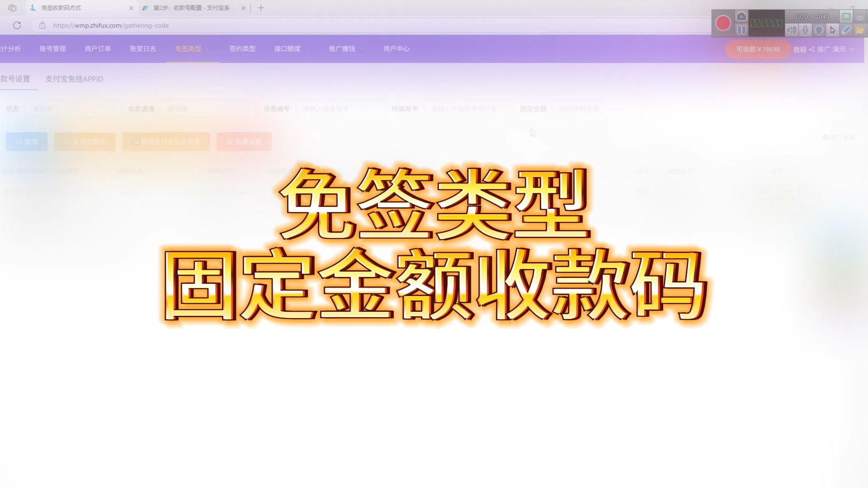Switch to the 免签收款码方式 browser tab
This screenshot has width=868, height=488.
click(81, 8)
